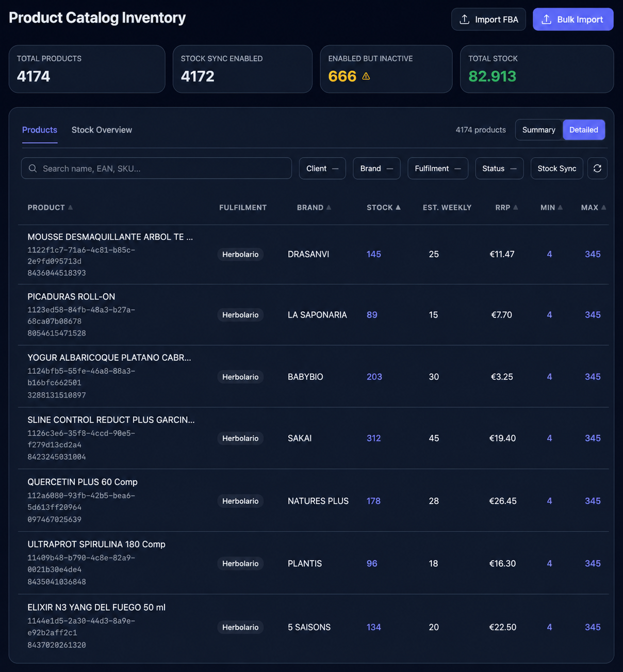
Task: Sort by Stock column arrow
Action: (398, 207)
